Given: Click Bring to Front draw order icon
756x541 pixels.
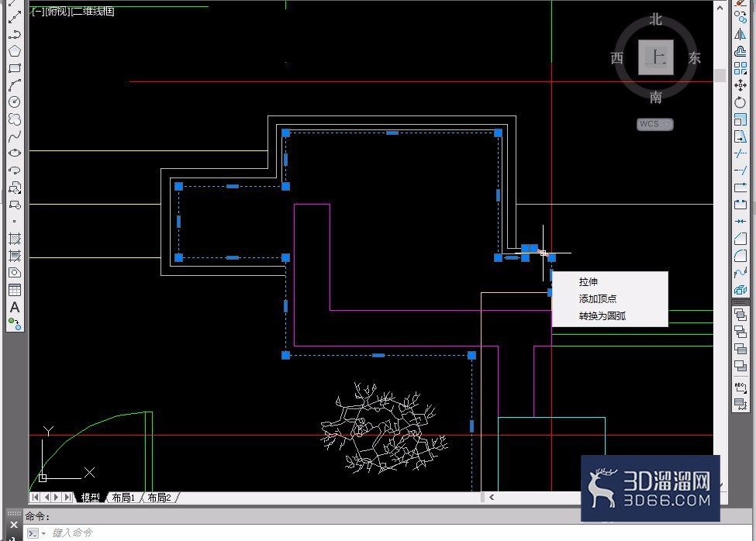Looking at the screenshot, I should pos(740,315).
